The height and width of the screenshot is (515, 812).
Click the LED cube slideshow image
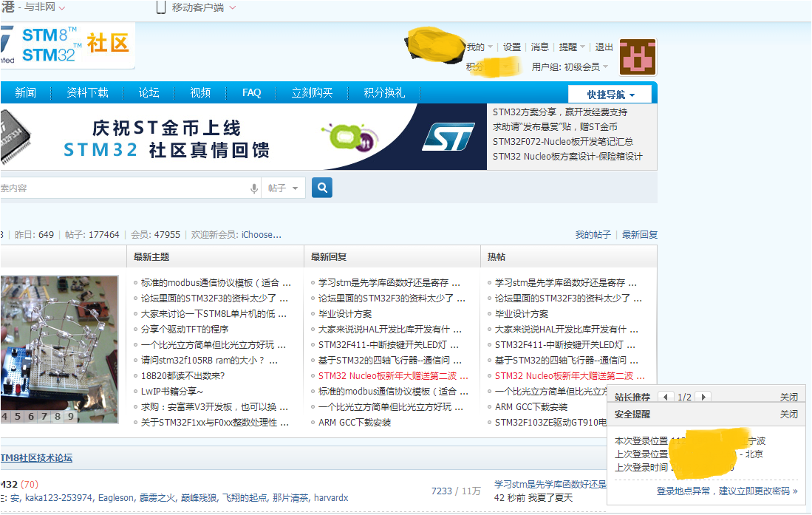(x=59, y=349)
